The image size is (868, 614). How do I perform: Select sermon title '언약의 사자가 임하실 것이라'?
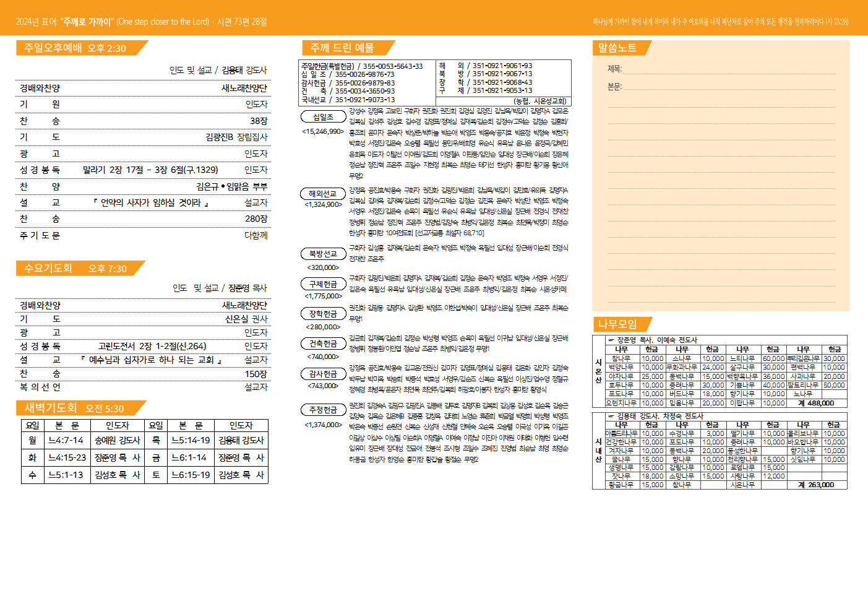[151, 202]
